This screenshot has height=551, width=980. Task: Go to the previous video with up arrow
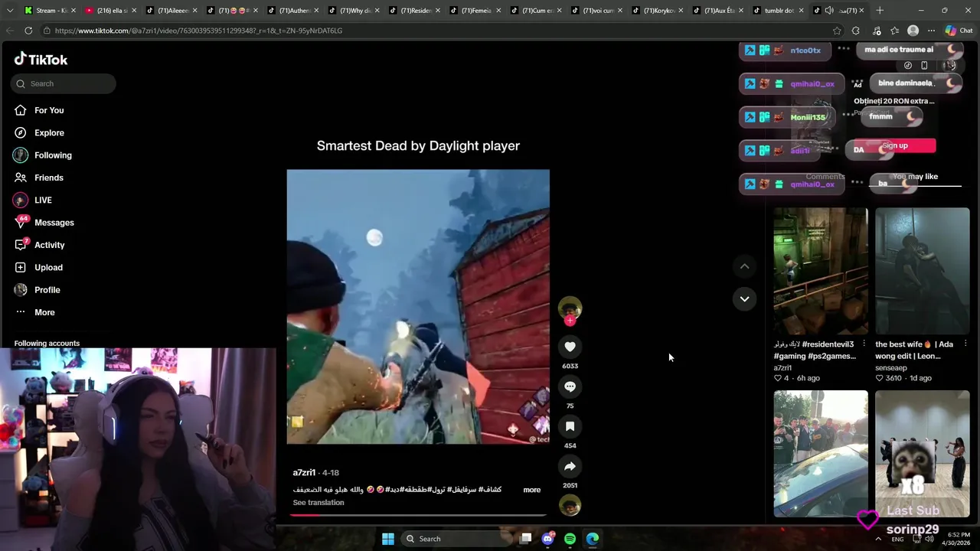click(744, 266)
